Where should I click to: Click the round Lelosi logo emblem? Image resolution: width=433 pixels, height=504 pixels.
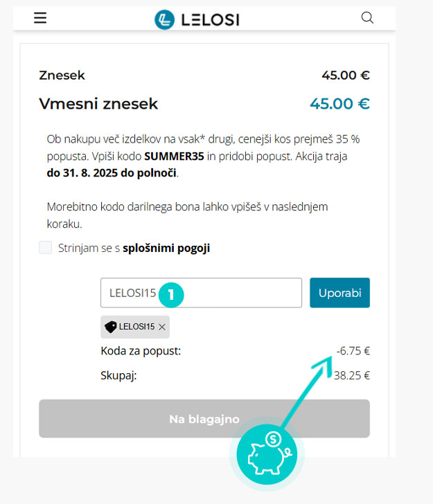pos(164,19)
